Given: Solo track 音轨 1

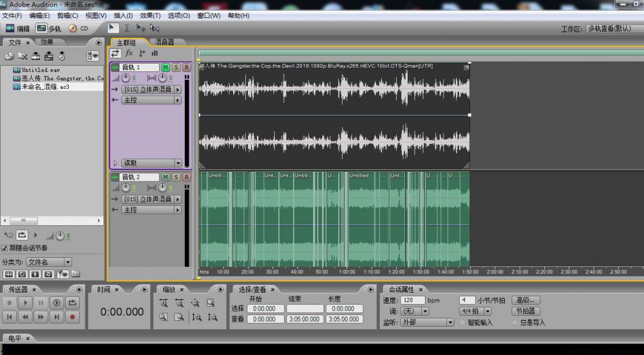Looking at the screenshot, I should click(x=176, y=68).
